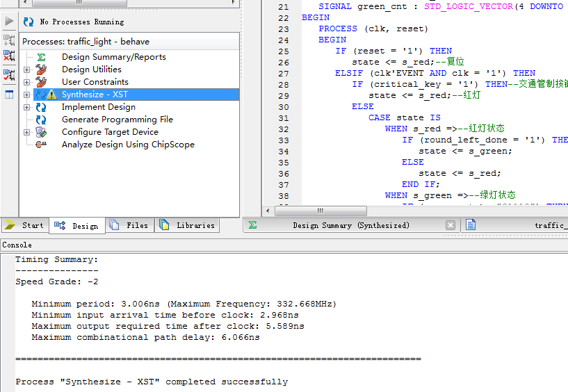This screenshot has height=392, width=568.
Task: Click the panel layout icon in left toolbar
Action: pos(9,95)
